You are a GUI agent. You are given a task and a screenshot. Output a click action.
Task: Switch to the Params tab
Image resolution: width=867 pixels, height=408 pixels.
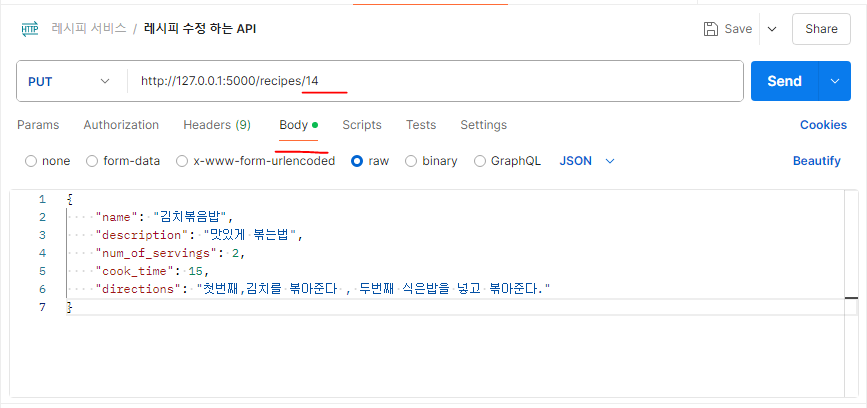point(38,125)
